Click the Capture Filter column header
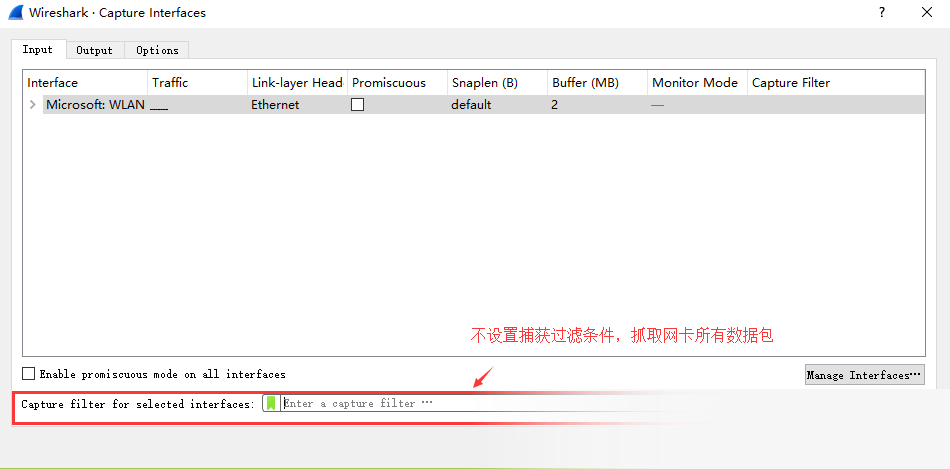 point(836,82)
